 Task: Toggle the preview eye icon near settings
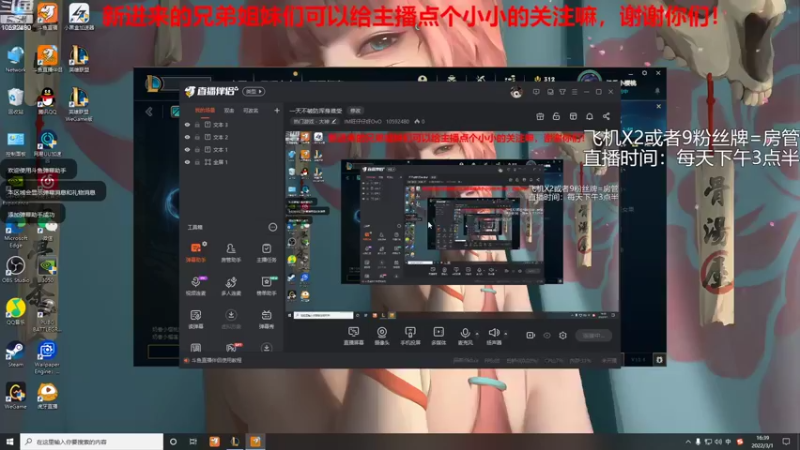(547, 335)
